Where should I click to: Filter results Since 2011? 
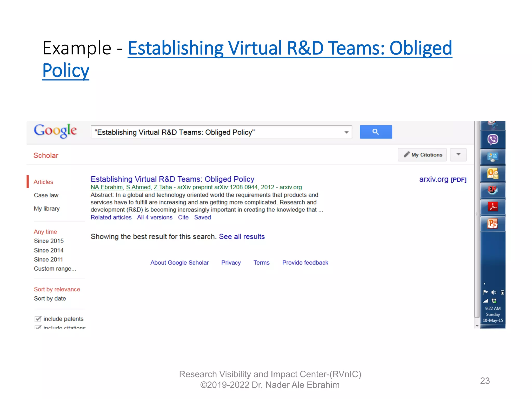pos(49,259)
